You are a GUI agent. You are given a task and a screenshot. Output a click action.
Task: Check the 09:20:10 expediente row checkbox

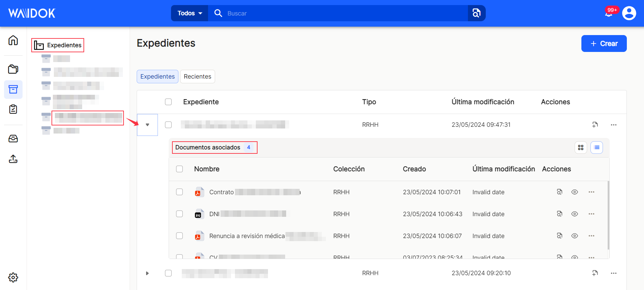point(168,273)
